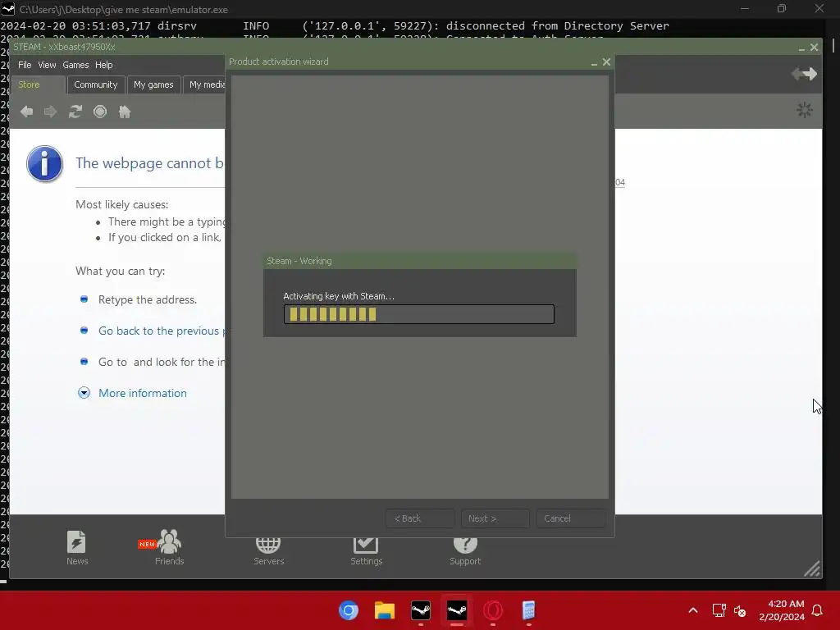Image resolution: width=840 pixels, height=630 pixels.
Task: Expand More information on error page
Action: (84, 393)
